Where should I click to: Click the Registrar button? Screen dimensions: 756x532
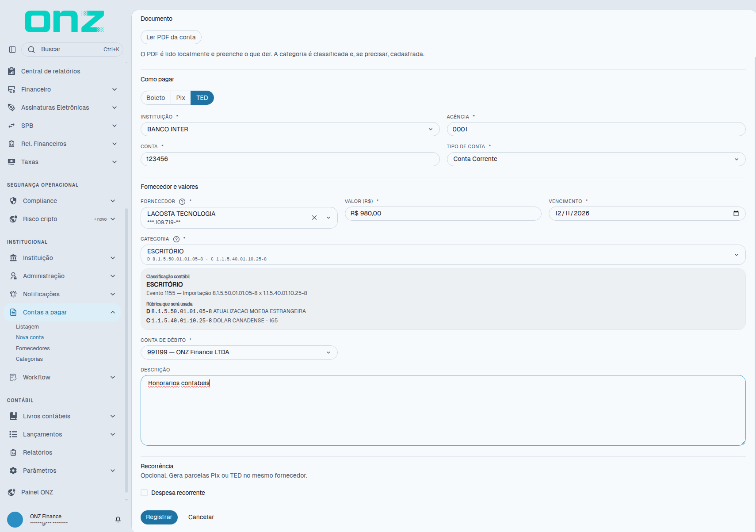click(x=159, y=517)
